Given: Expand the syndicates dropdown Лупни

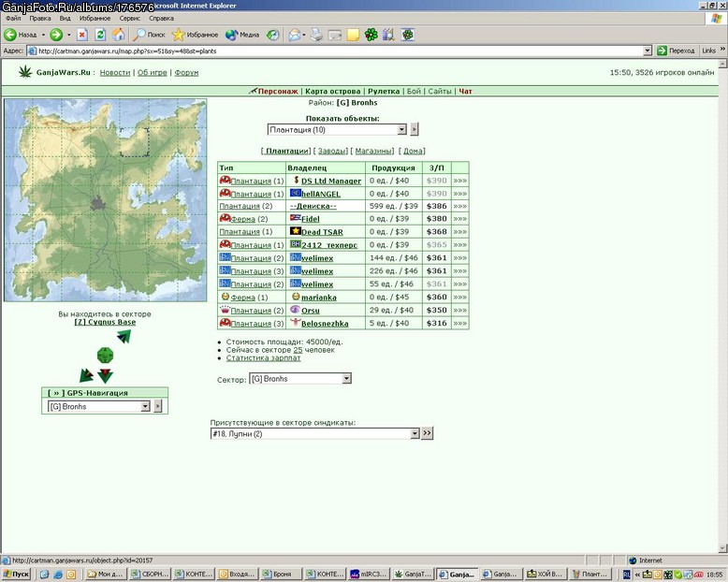Looking at the screenshot, I should pos(314,433).
